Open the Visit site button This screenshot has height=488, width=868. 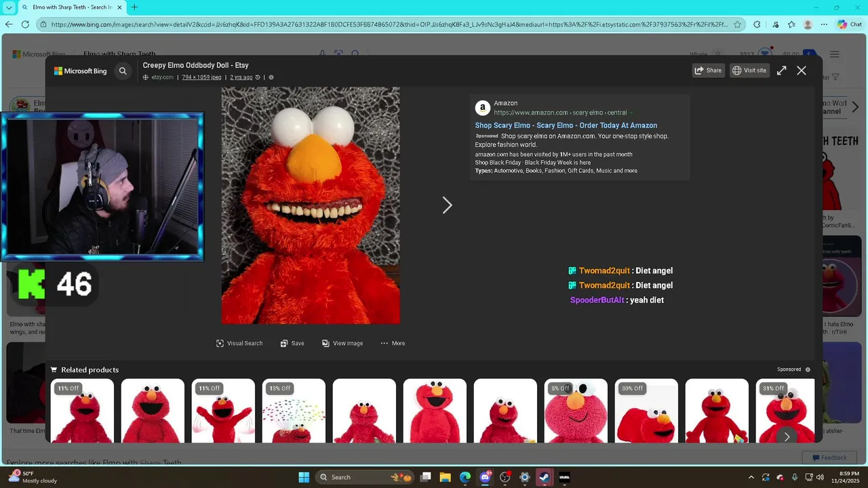[749, 70]
